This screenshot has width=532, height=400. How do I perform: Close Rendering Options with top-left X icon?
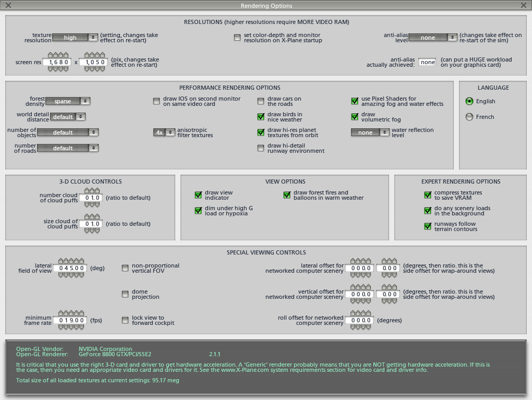tap(8, 6)
